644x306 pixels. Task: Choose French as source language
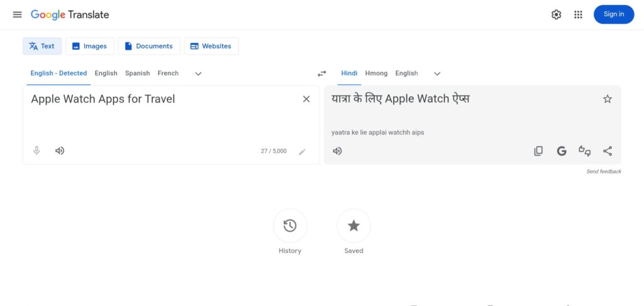click(x=168, y=74)
